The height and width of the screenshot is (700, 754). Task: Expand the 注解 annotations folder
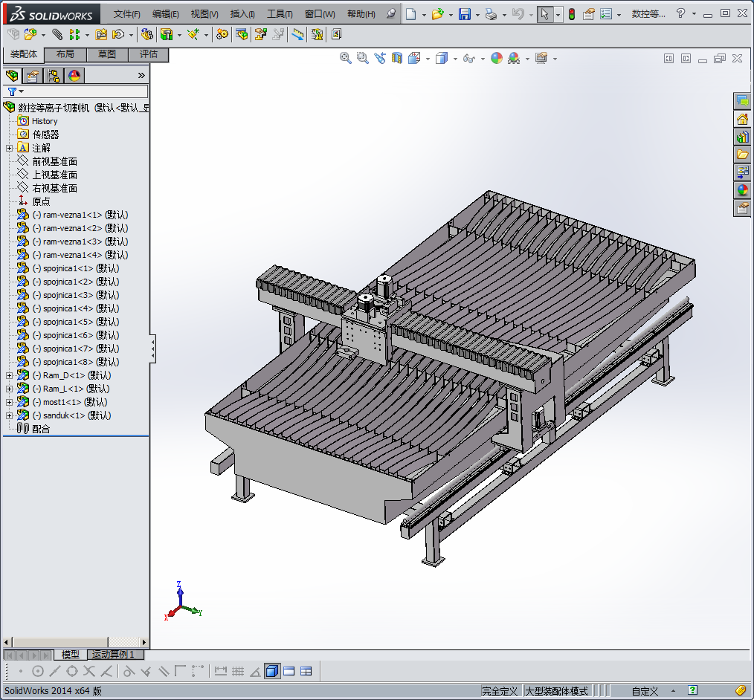(x=9, y=148)
